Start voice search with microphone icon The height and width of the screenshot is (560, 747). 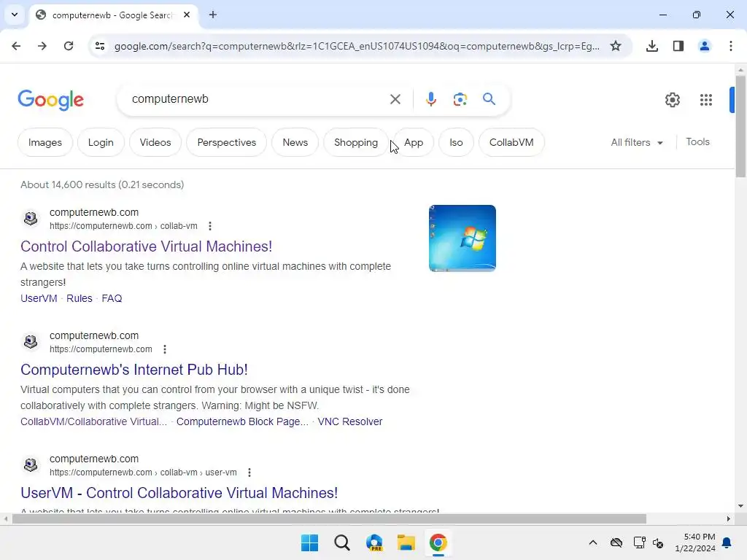click(x=430, y=99)
